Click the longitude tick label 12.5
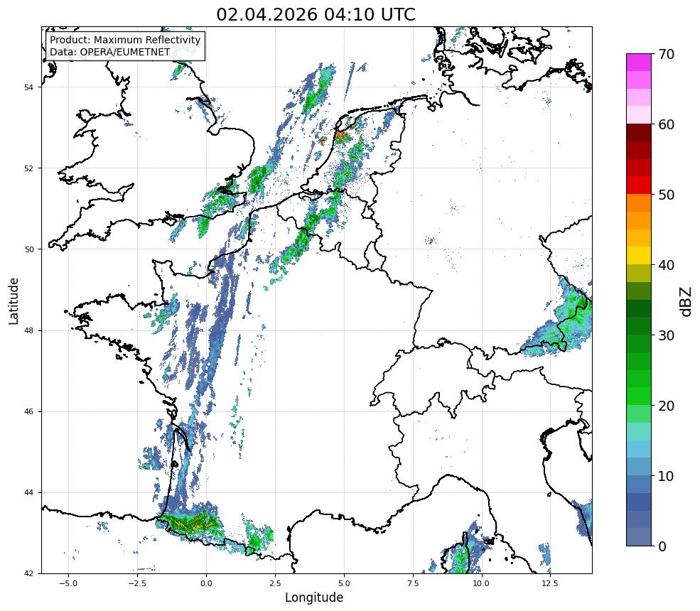The width and height of the screenshot is (700, 611). 550,583
